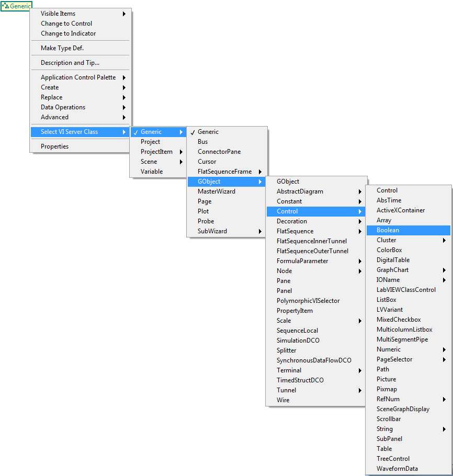Image resolution: width=453 pixels, height=476 pixels.
Task: Expand the Replace submenu
Action: coord(81,97)
